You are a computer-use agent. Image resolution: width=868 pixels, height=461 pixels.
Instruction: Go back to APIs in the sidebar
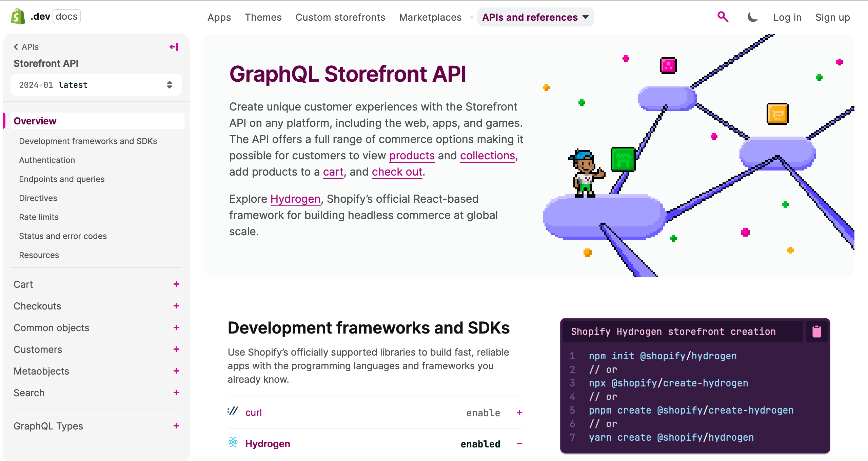click(26, 47)
